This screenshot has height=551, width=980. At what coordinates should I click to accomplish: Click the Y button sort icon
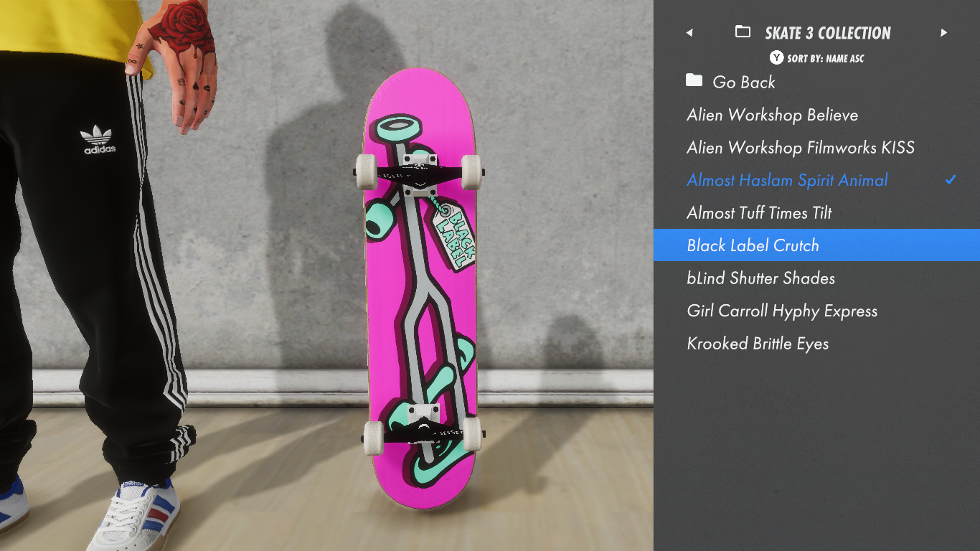coord(776,58)
